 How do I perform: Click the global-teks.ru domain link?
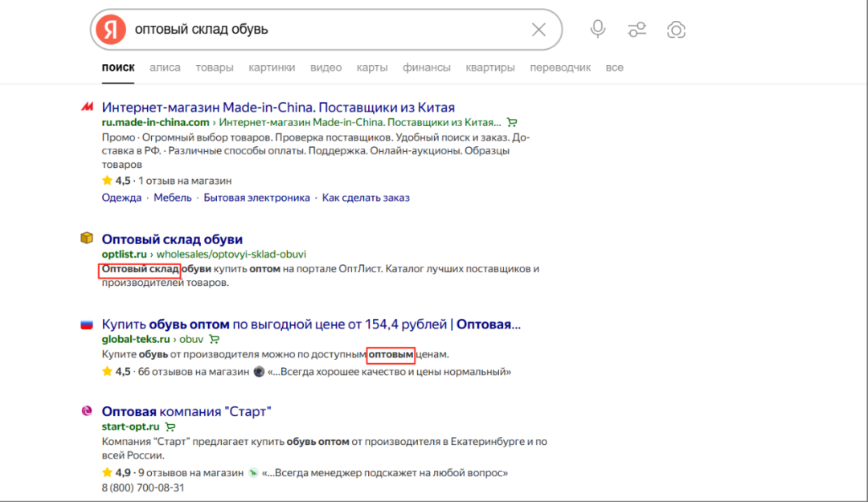coord(136,339)
